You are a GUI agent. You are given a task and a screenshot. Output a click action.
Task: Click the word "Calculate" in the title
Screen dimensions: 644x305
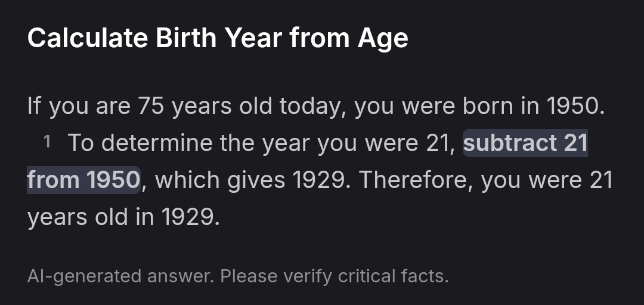(88, 38)
